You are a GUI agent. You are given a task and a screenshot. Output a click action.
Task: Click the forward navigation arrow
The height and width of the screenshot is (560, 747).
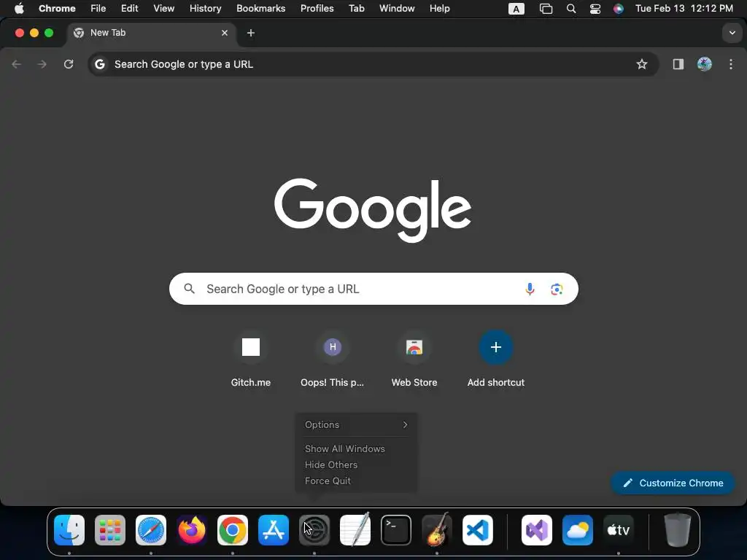tap(42, 64)
